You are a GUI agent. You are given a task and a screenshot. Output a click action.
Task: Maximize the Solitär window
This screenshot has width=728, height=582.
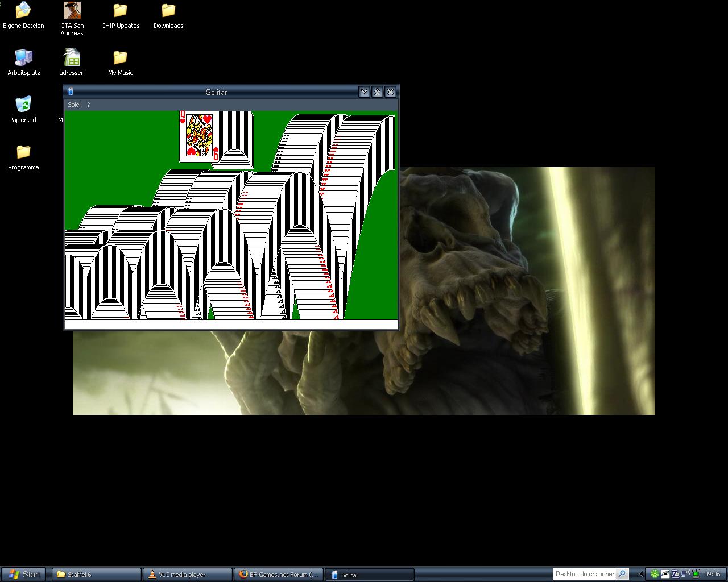[377, 92]
